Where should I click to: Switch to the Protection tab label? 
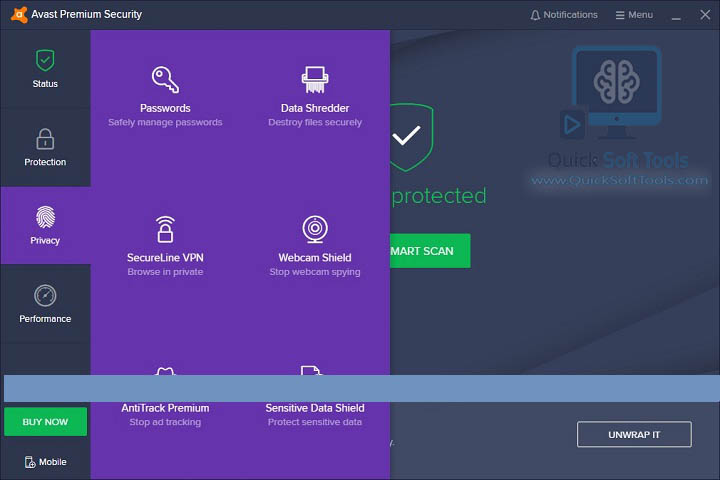[45, 162]
